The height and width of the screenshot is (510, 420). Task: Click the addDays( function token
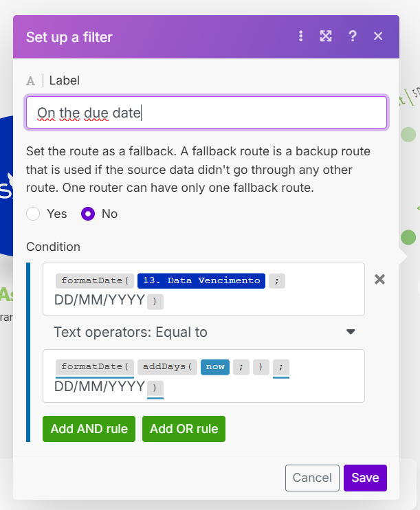tap(167, 366)
